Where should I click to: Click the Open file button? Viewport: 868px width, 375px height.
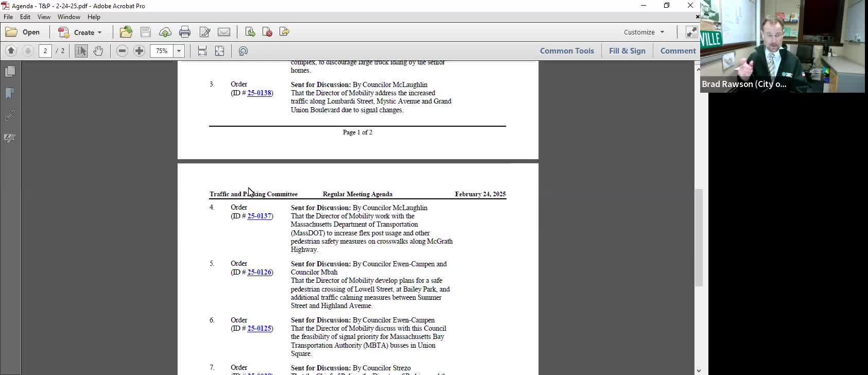tap(23, 32)
